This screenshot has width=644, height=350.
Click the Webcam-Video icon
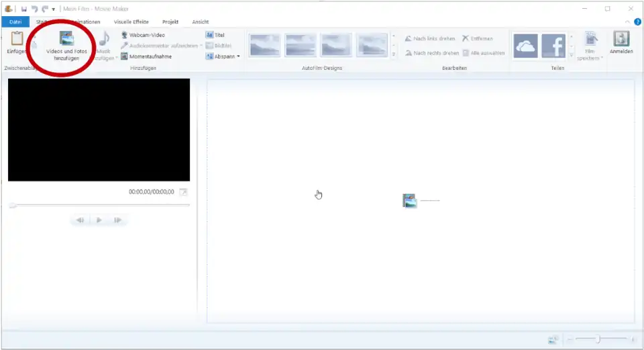(x=124, y=35)
